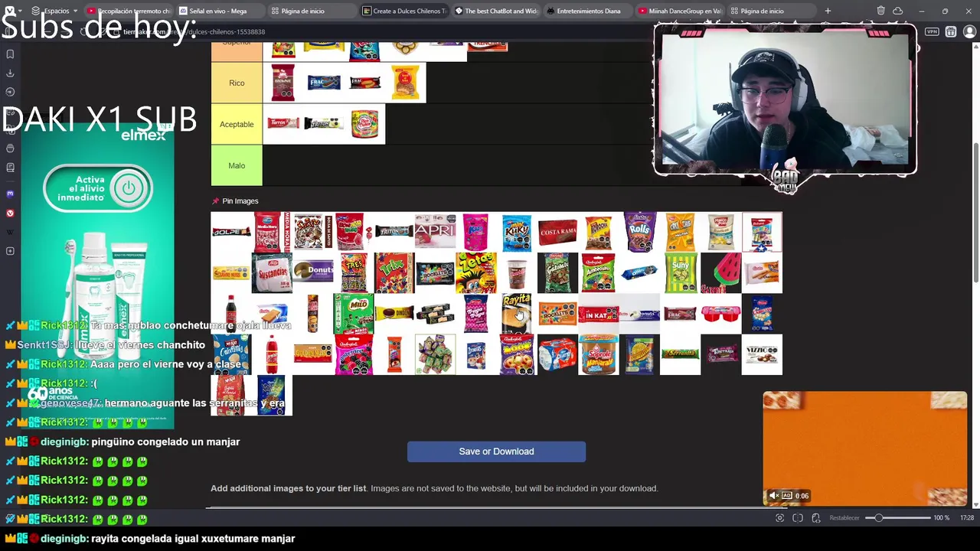Expand the Espacios workspaces dropdown
Viewport: 980px width, 551px height.
tap(54, 11)
